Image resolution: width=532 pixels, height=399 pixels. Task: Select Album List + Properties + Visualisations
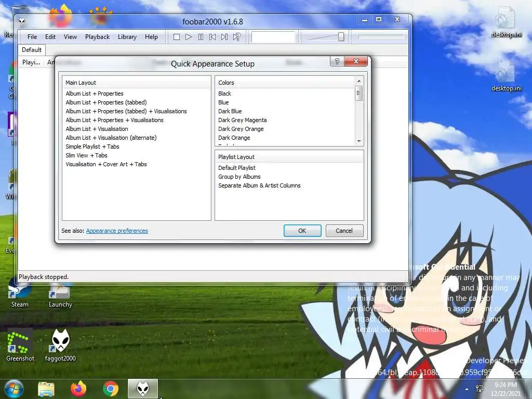(114, 120)
